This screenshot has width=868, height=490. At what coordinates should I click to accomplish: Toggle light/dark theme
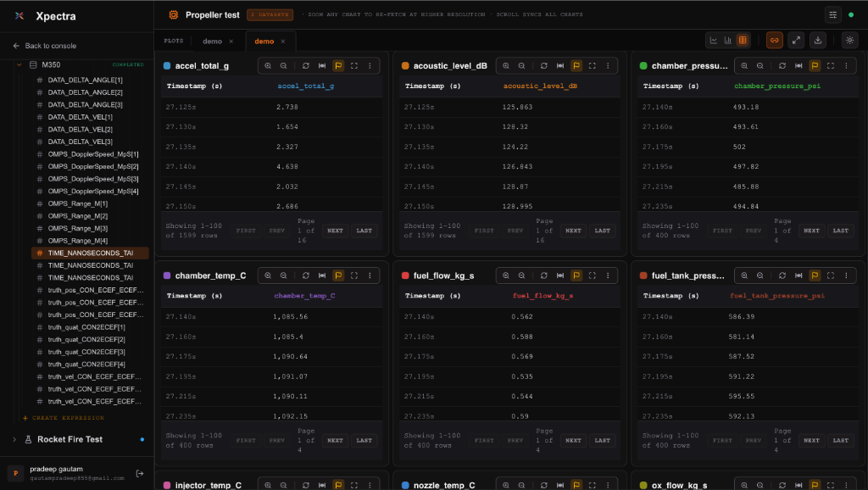pyautogui.click(x=849, y=41)
